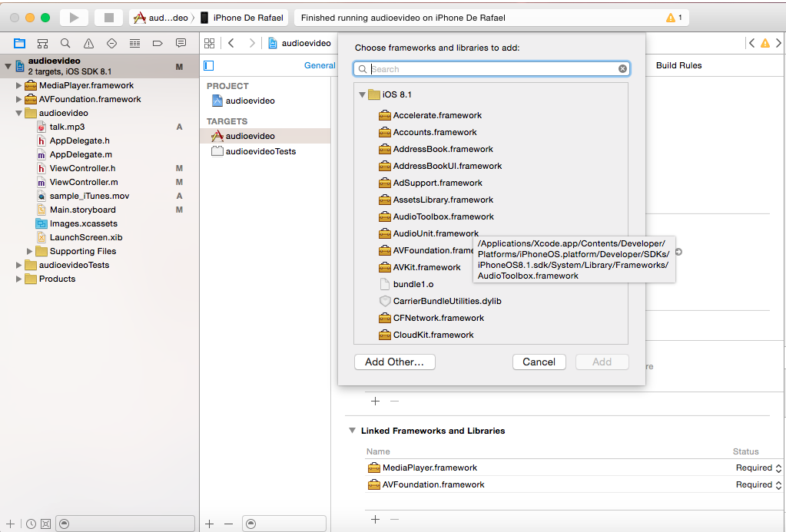Viewport: 786px width, 532px height.
Task: Open the Debug navigator icon
Action: coord(134,44)
